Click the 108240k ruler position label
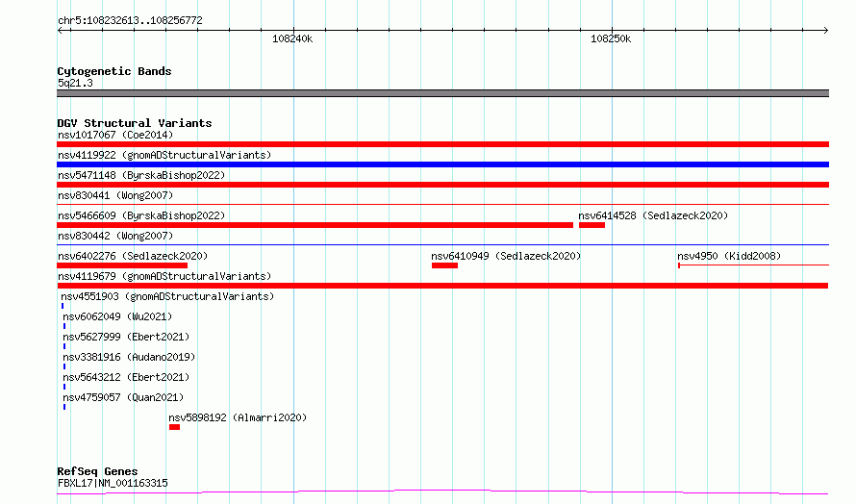This screenshot has width=856, height=504. coord(292,38)
